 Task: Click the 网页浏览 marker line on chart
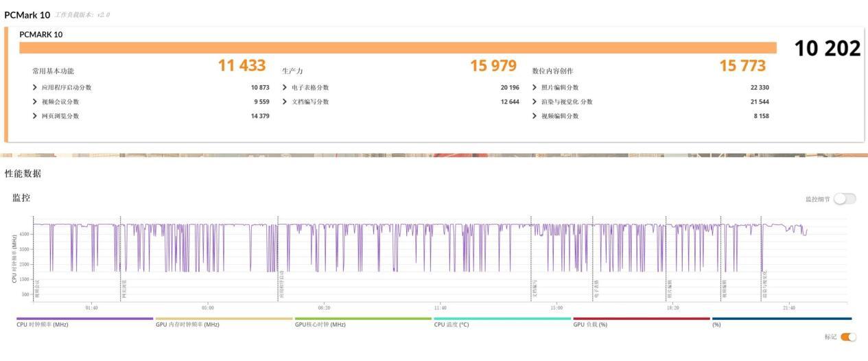coord(120,261)
